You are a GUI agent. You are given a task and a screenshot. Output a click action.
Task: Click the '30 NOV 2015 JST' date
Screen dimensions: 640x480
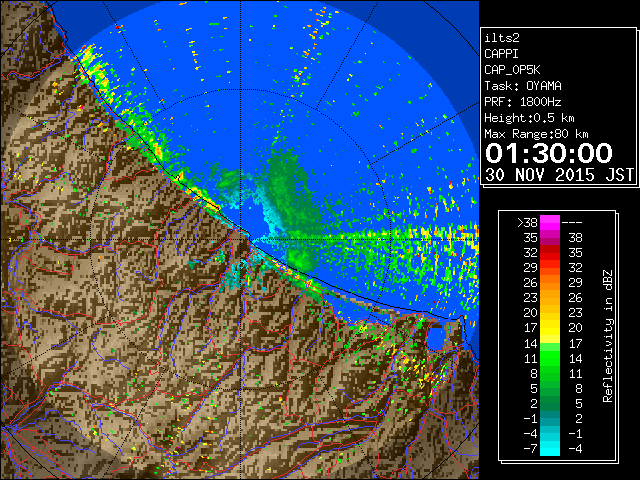[560, 175]
